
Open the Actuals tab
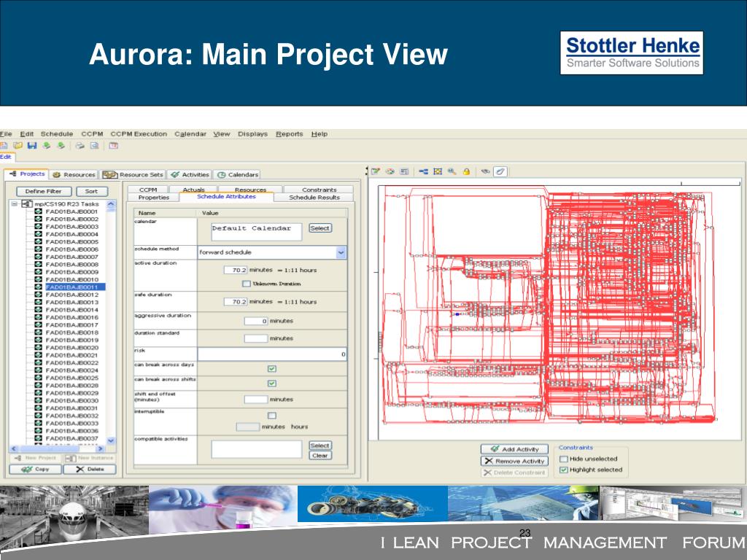193,190
